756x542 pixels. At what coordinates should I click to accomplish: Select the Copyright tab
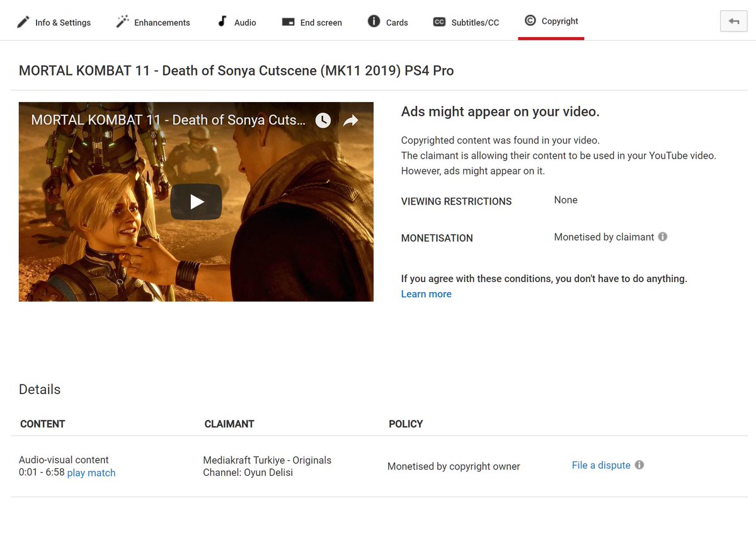[x=551, y=21]
